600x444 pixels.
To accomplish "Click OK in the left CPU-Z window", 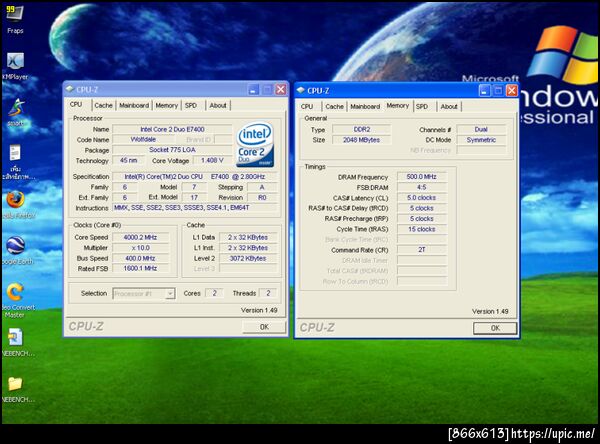I will click(264, 327).
